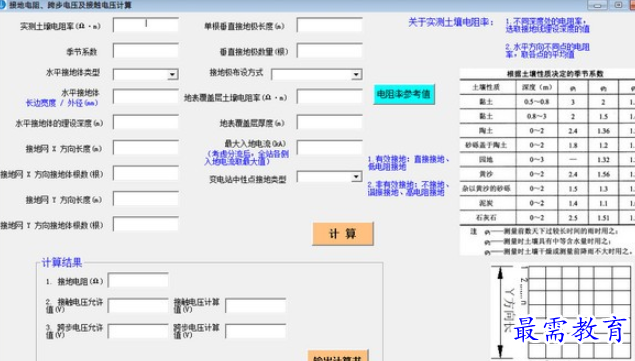
Task: Click the value 1.32 in the 园地 row
Action: 603,160
